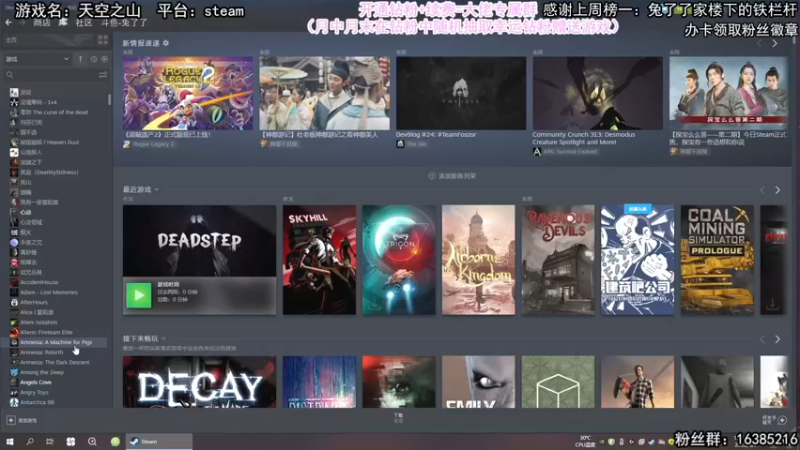
Task: Select AccidentHouse in game list
Action: tap(39, 282)
